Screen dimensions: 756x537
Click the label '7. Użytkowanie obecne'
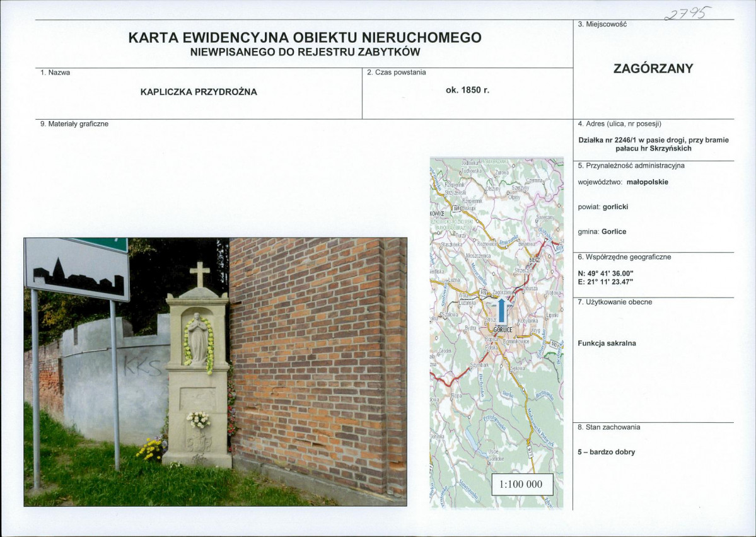tap(615, 303)
